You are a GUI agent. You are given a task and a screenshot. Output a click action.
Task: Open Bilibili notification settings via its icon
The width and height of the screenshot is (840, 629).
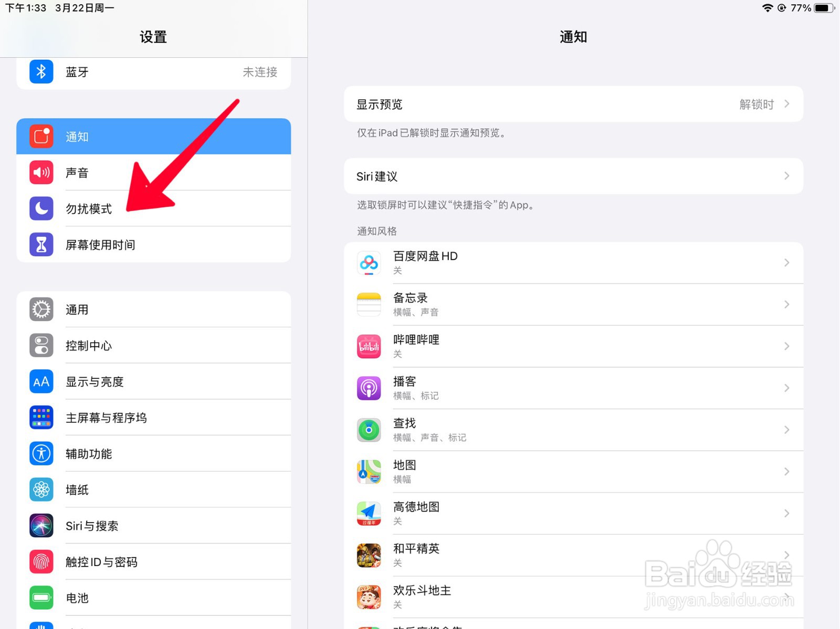pos(369,346)
